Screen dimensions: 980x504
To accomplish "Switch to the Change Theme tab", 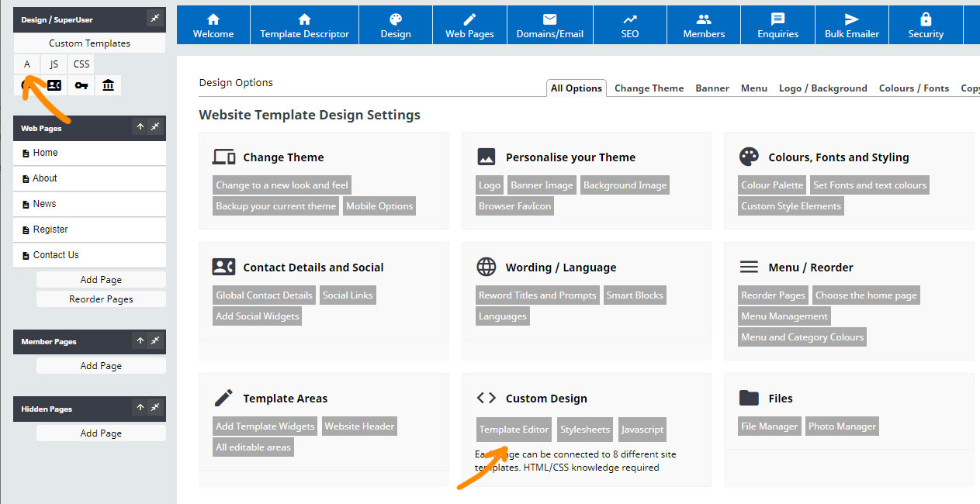I will (x=649, y=88).
